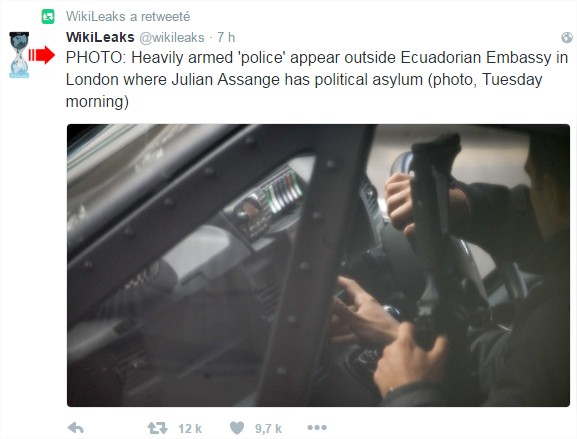The height and width of the screenshot is (439, 577).
Task: Like the tweet with the heart icon
Action: (x=237, y=428)
